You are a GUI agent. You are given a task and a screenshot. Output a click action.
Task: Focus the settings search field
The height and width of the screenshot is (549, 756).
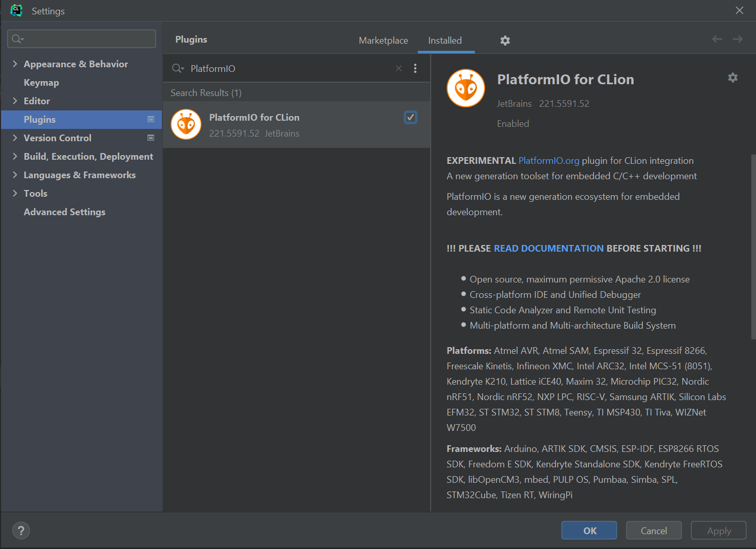[82, 39]
